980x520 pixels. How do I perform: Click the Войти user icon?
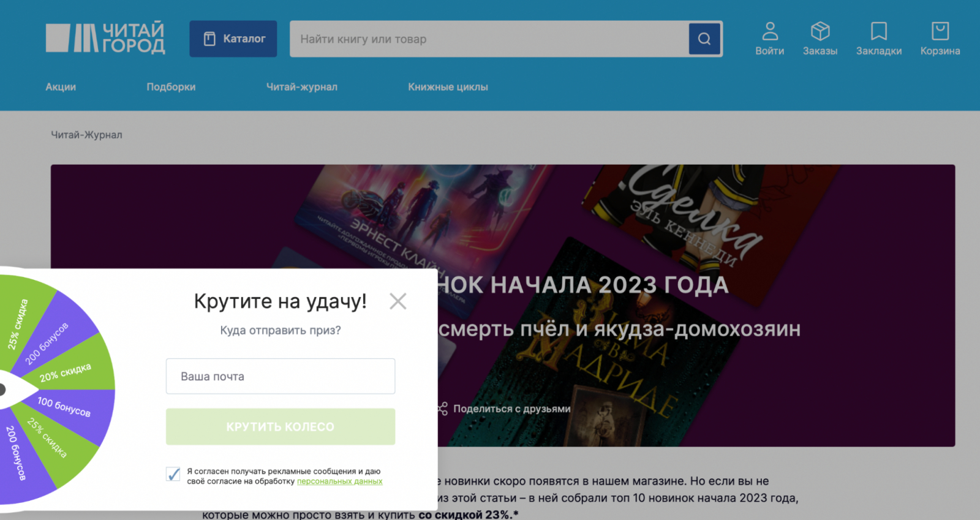[770, 31]
